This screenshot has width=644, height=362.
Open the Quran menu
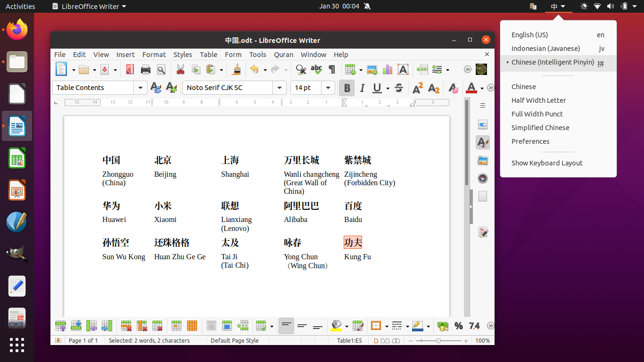pyautogui.click(x=283, y=55)
